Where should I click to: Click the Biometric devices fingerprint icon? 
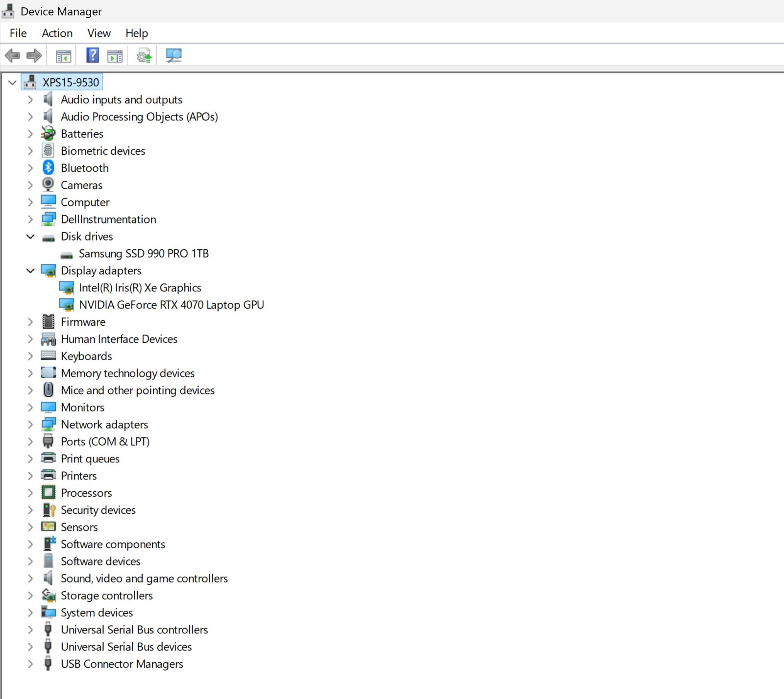pyautogui.click(x=48, y=150)
